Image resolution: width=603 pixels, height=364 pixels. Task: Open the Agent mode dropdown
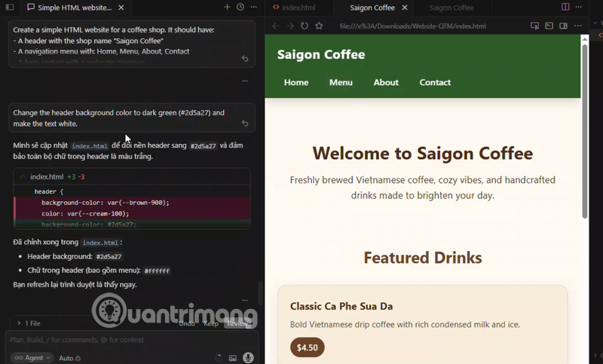pyautogui.click(x=32, y=358)
